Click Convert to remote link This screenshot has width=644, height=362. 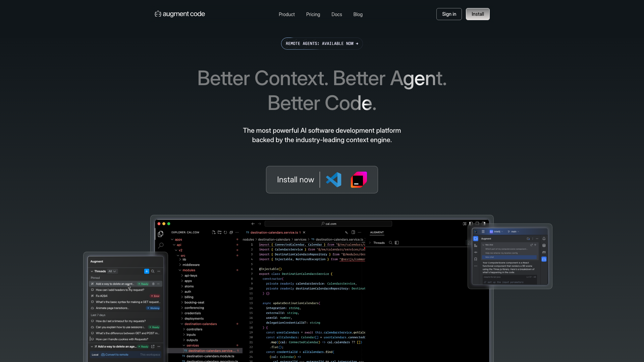pyautogui.click(x=115, y=355)
